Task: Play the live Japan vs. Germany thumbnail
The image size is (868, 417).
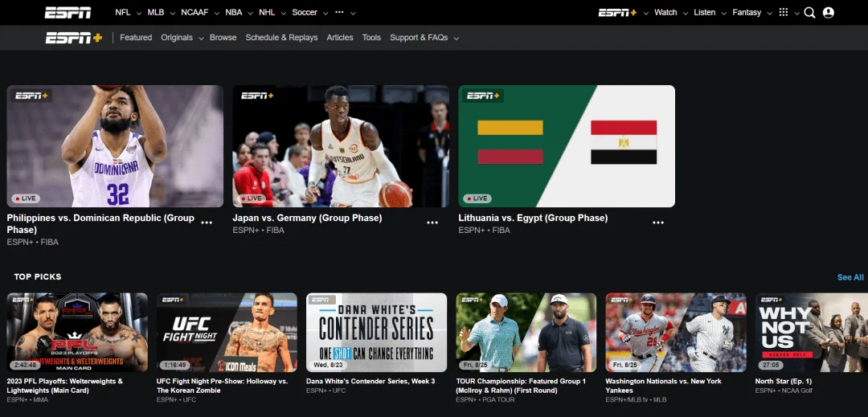Action: click(x=341, y=146)
